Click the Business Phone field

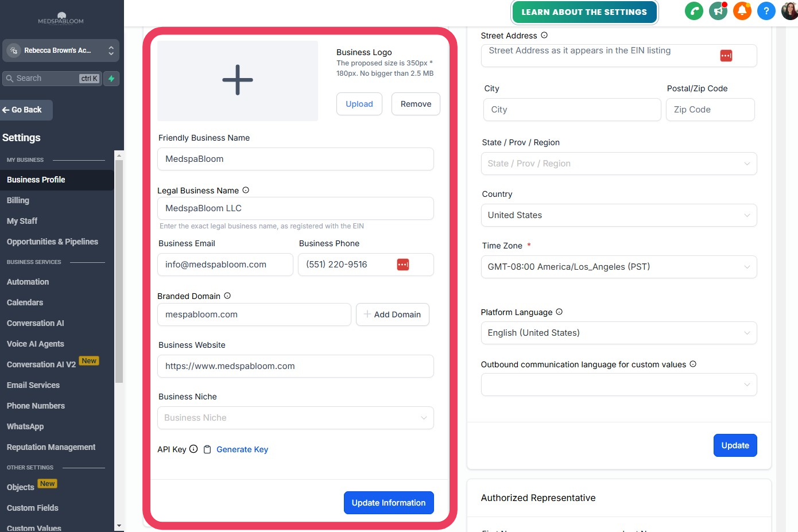(x=366, y=265)
